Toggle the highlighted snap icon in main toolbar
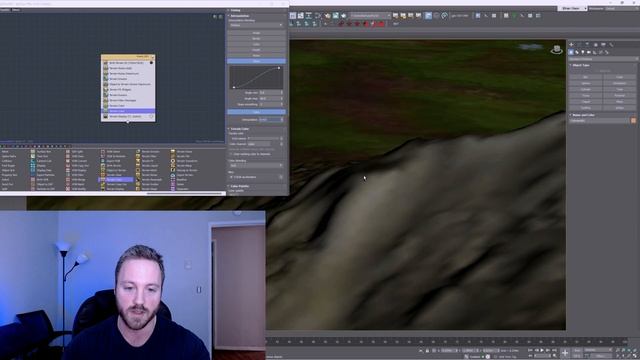Image resolution: width=640 pixels, height=360 pixels. click(428, 16)
